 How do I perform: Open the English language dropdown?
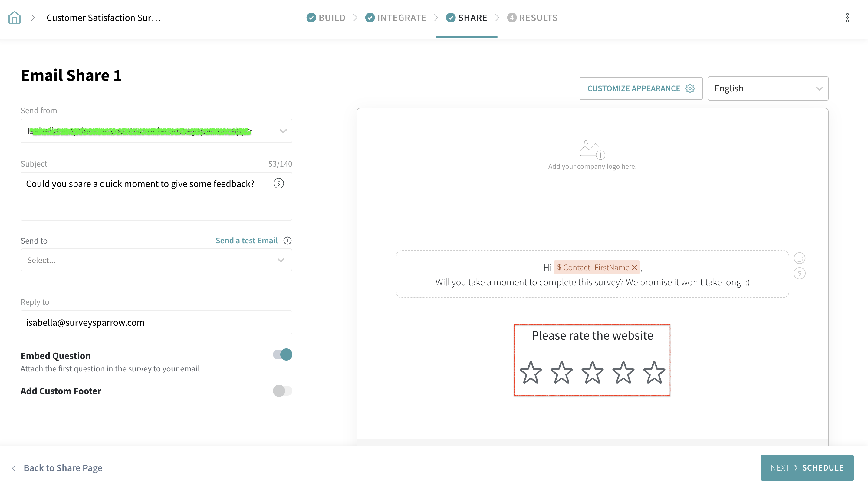tap(768, 88)
